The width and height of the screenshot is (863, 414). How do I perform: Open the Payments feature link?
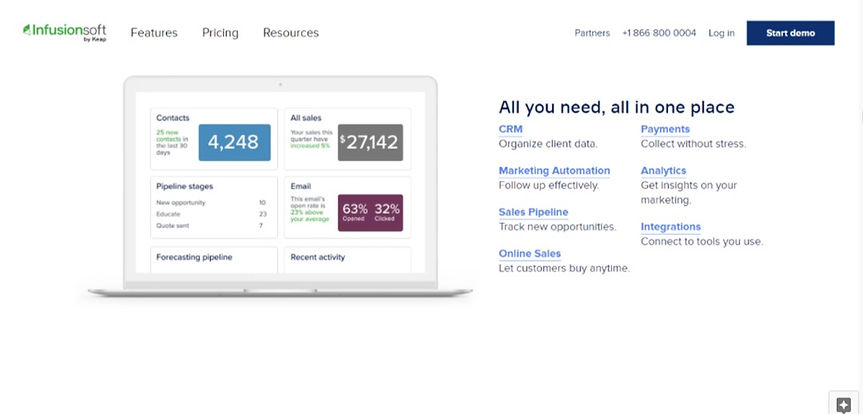pos(665,129)
